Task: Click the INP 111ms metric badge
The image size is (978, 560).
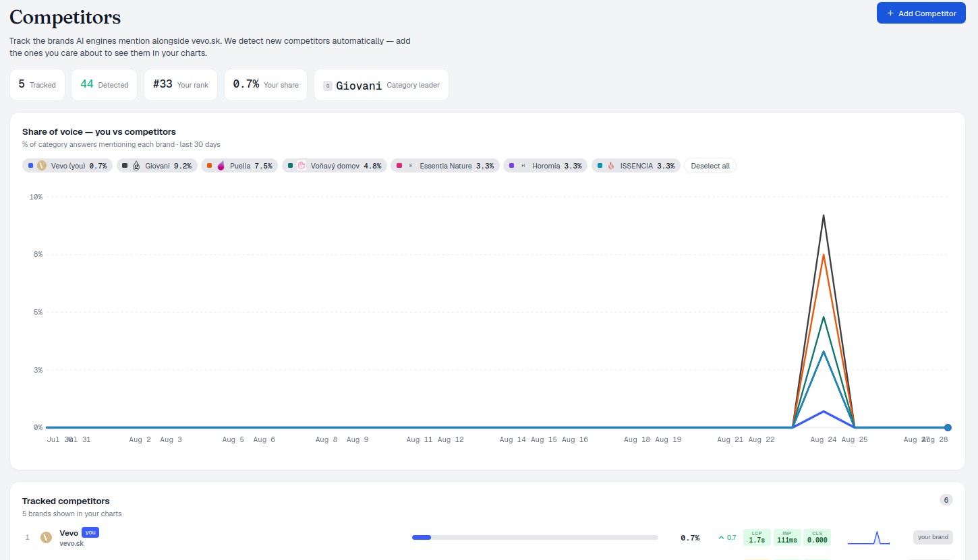Action: coord(787,537)
